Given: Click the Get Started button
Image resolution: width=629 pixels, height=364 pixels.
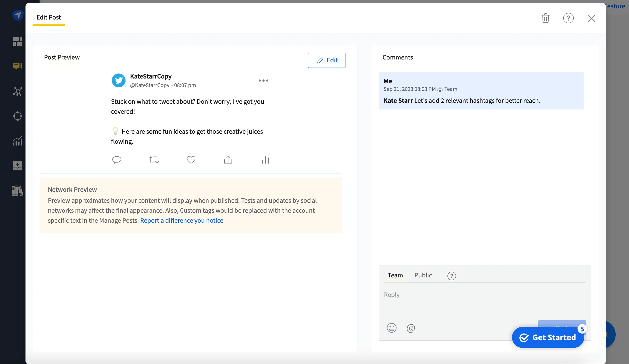Looking at the screenshot, I should pyautogui.click(x=548, y=337).
